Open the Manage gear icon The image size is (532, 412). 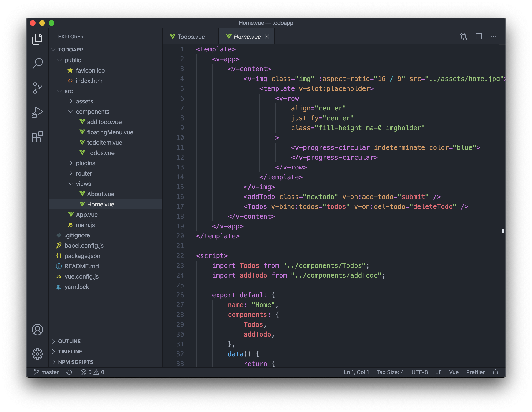pos(37,354)
